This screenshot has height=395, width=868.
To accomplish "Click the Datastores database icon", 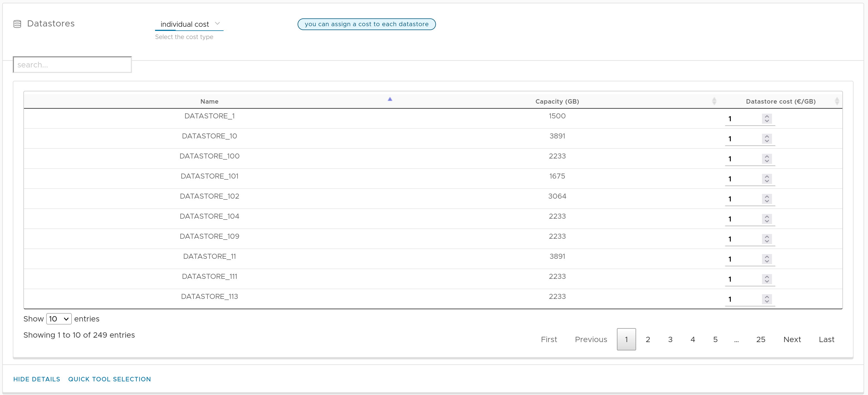I will [x=17, y=24].
